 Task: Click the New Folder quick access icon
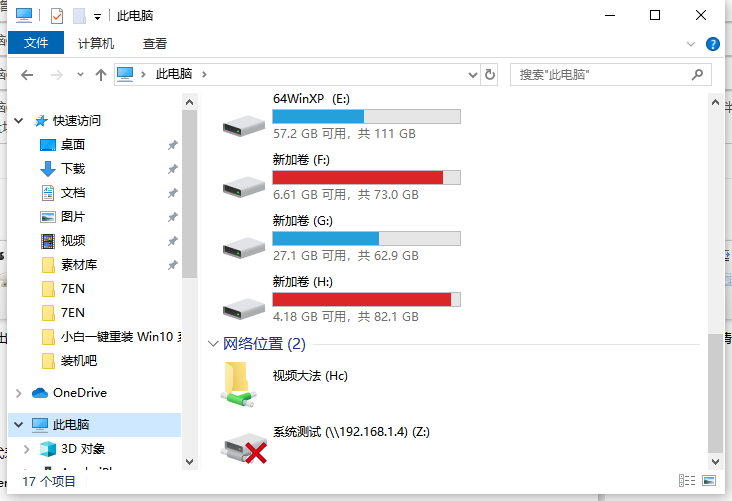pos(79,15)
